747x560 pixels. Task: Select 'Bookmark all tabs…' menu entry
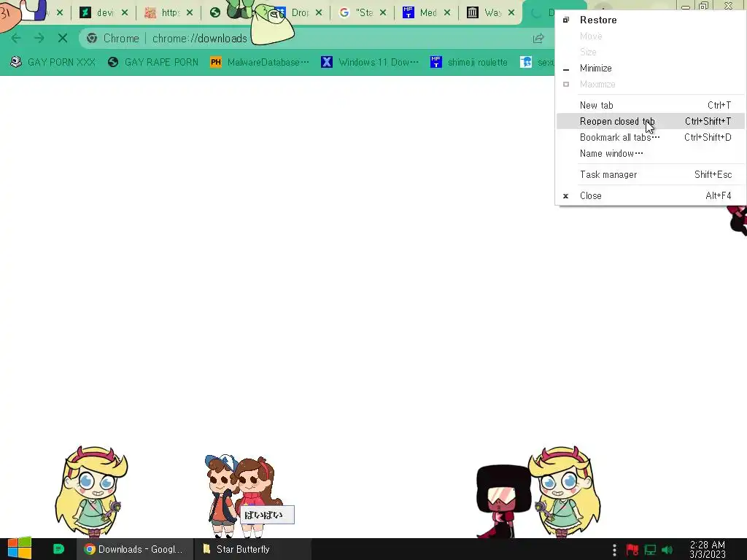pyautogui.click(x=651, y=138)
